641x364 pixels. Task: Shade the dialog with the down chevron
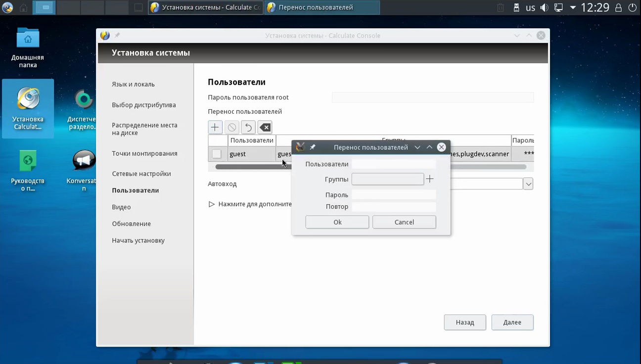(x=417, y=147)
